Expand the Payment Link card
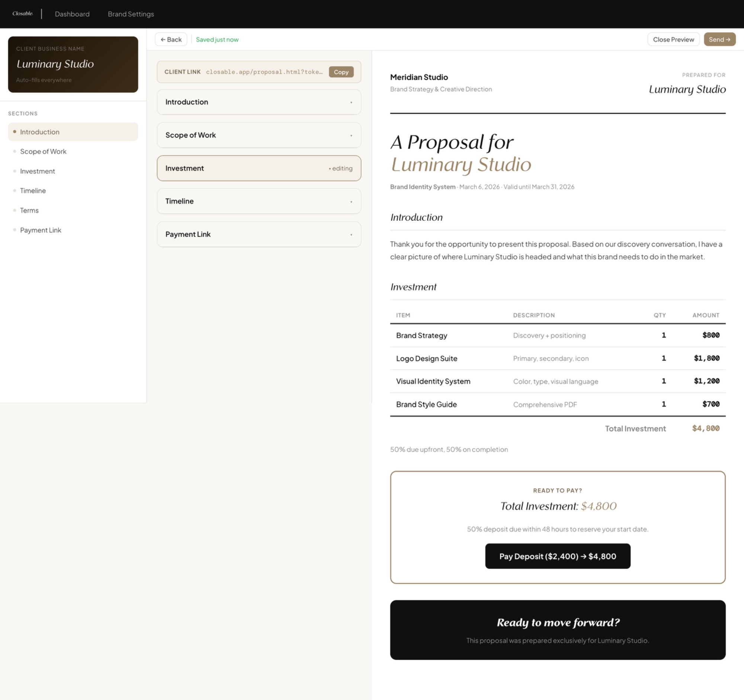Viewport: 744px width, 700px height. coord(259,235)
